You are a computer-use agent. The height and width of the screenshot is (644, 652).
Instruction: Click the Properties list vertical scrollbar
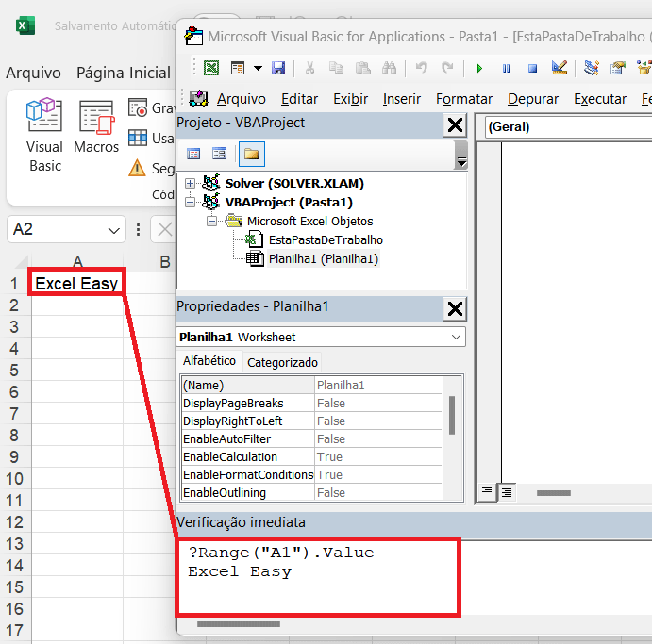(451, 413)
